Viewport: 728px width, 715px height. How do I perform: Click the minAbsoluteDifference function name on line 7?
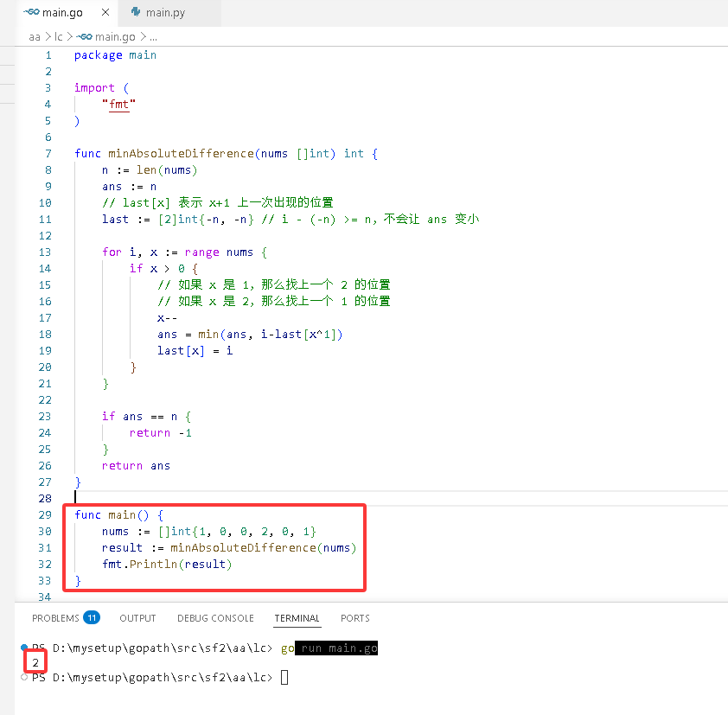[x=181, y=154]
